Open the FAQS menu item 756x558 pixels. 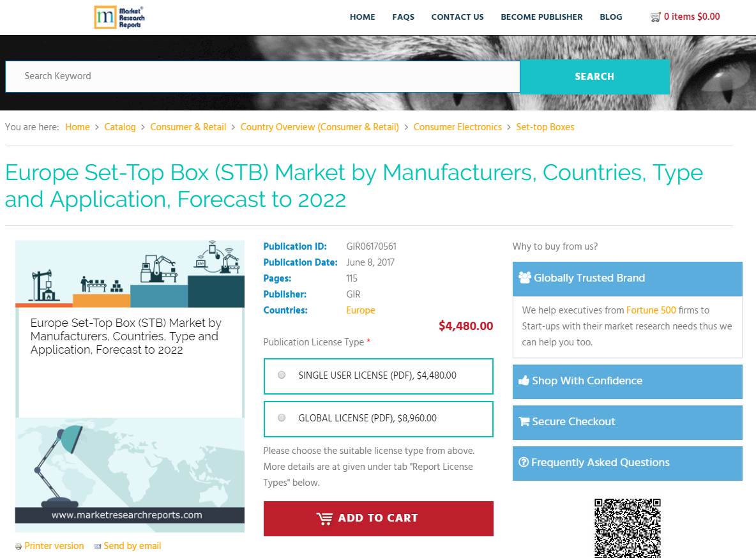(x=403, y=17)
